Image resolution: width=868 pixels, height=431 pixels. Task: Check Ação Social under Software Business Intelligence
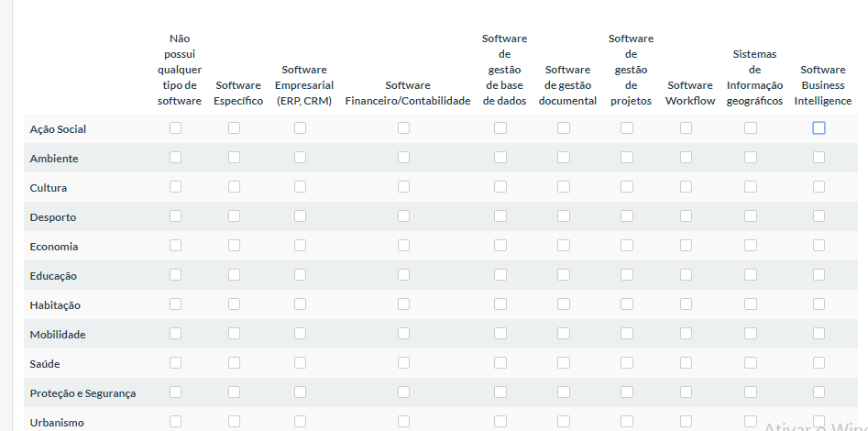(x=819, y=128)
